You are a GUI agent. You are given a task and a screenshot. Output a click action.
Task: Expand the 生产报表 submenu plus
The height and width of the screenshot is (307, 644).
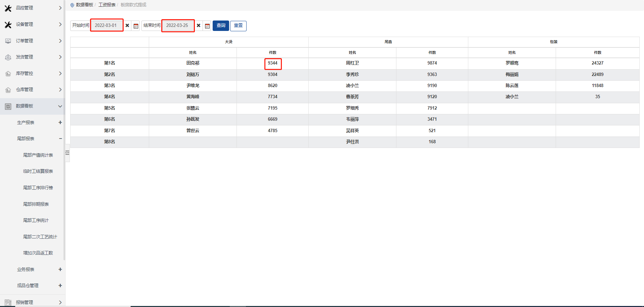60,122
